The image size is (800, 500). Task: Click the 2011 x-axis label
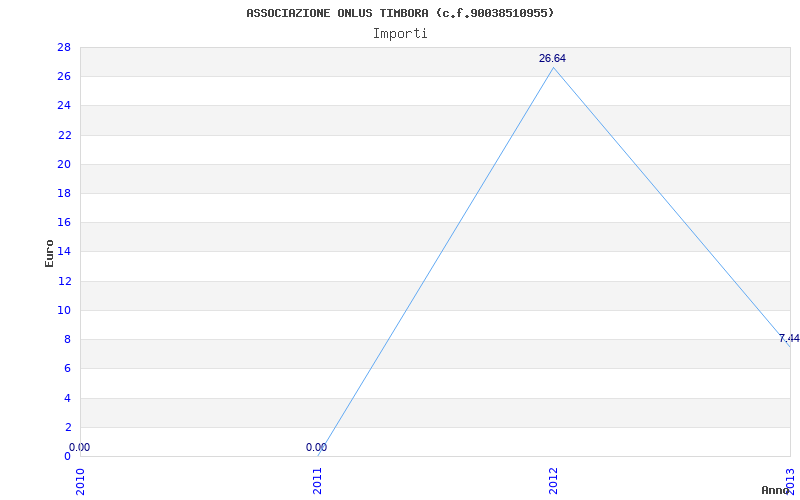(317, 480)
